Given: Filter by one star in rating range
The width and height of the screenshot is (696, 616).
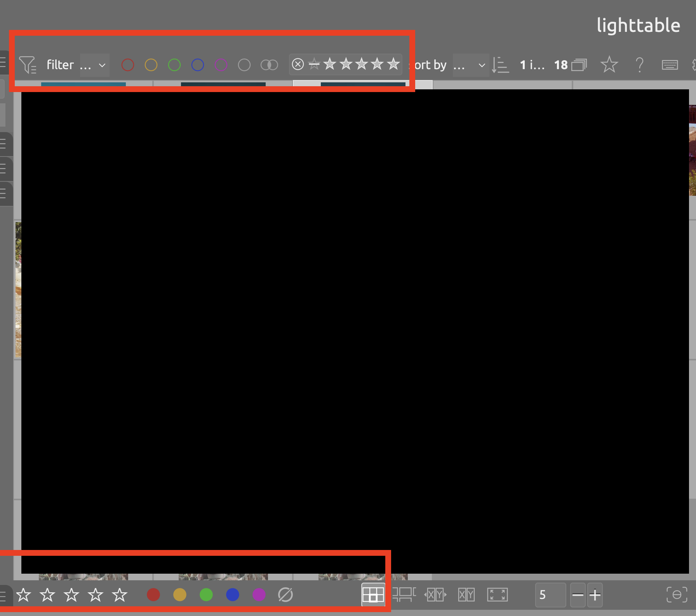Looking at the screenshot, I should (x=330, y=64).
